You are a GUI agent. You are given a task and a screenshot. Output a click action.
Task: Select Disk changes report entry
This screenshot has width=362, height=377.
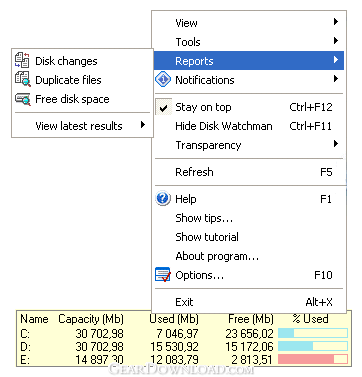click(82, 61)
